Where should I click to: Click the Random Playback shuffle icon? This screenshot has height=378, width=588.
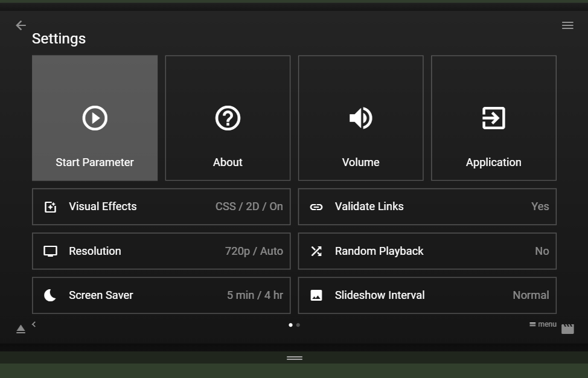[x=316, y=251]
